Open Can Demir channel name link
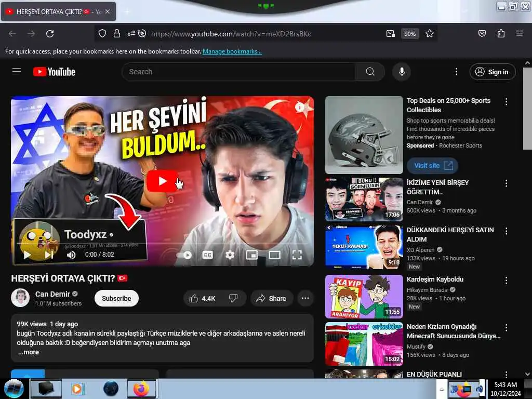This screenshot has width=532, height=399. 52,294
